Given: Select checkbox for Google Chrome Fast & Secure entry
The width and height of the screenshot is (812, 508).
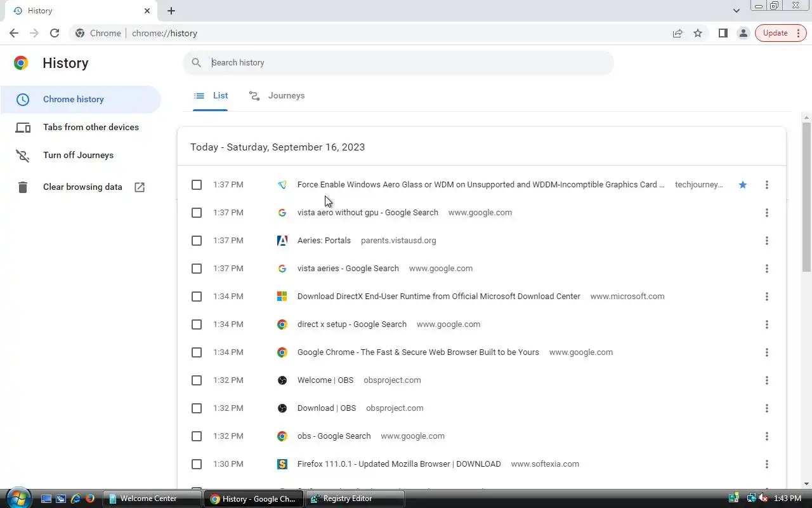Looking at the screenshot, I should point(197,352).
